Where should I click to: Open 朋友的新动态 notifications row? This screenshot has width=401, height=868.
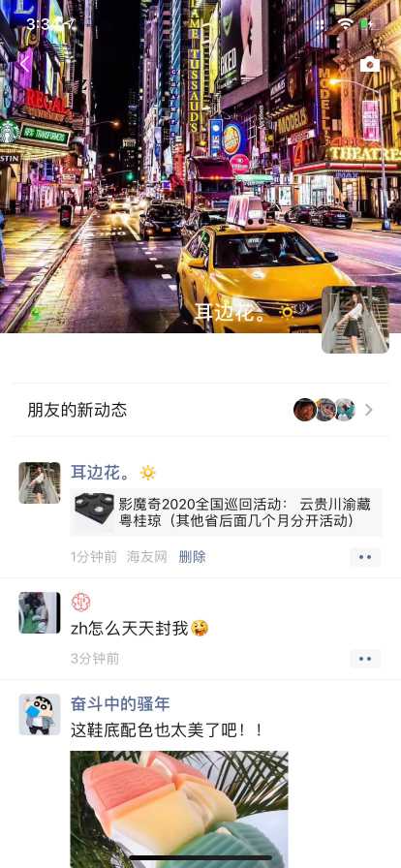(x=200, y=410)
